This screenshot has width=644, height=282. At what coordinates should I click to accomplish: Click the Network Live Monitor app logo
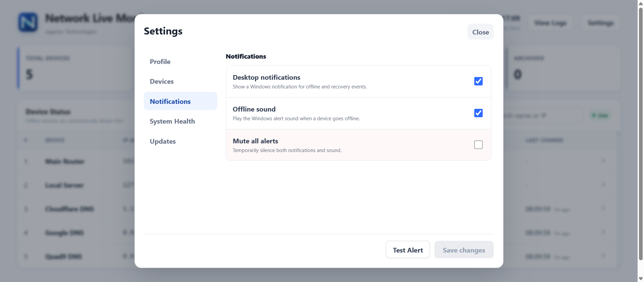[28, 22]
